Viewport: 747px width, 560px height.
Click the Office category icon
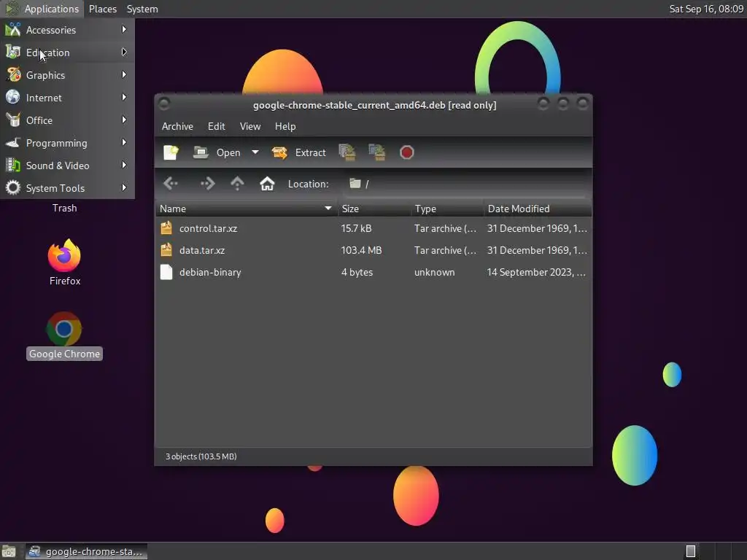tap(13, 120)
